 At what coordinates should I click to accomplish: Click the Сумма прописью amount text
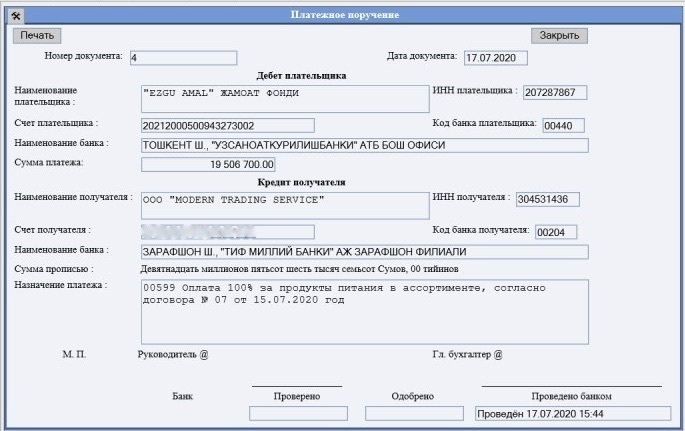(299, 269)
